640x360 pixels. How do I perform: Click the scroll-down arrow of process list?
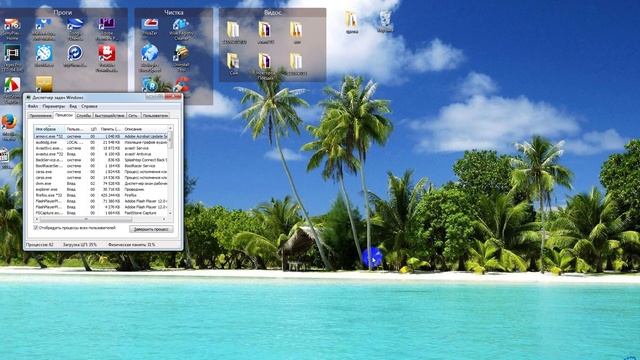171,213
